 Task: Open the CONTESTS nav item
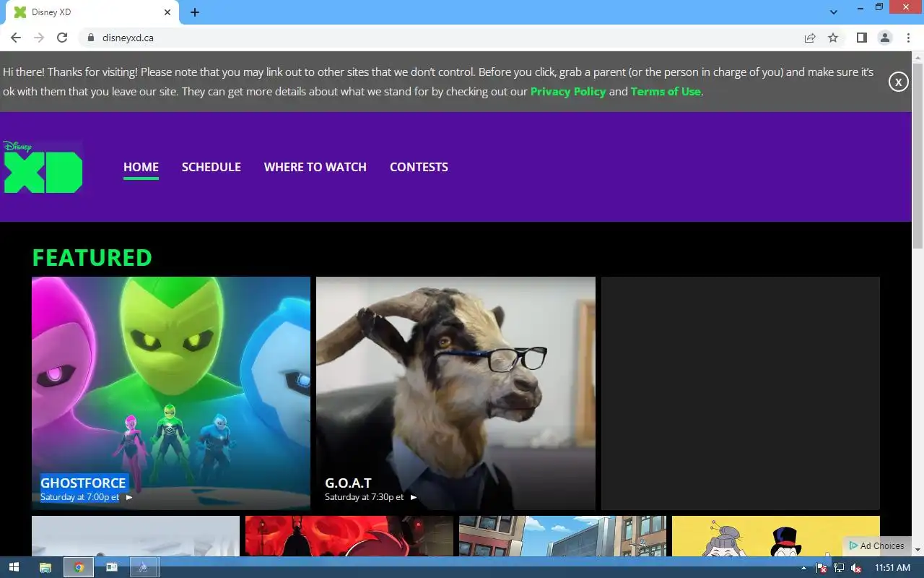pos(419,167)
